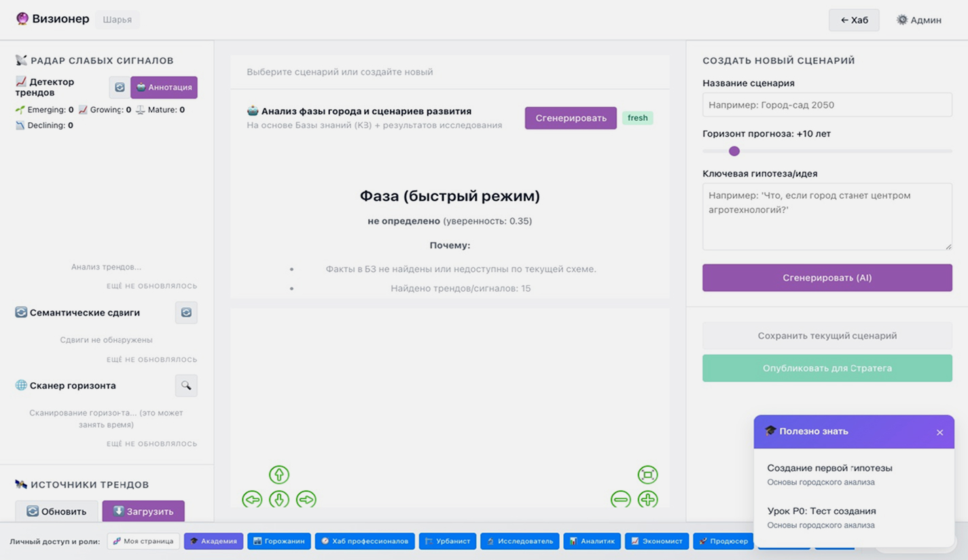Zoom out with the green minus icon
This screenshot has height=560, width=968.
pyautogui.click(x=620, y=500)
